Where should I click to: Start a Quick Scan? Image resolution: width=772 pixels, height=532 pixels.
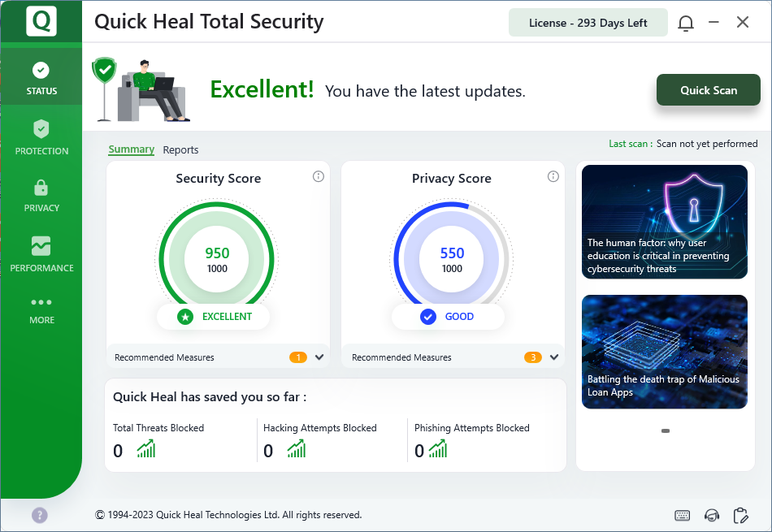(x=708, y=90)
